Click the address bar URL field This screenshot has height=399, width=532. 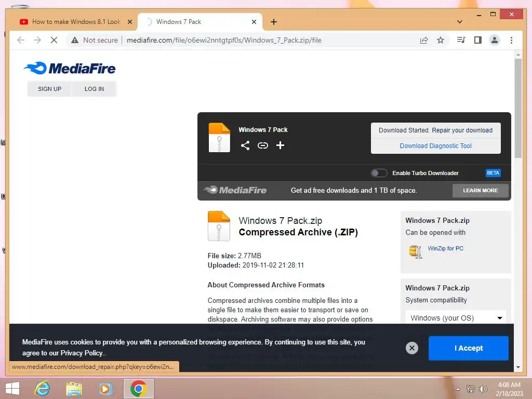pyautogui.click(x=224, y=40)
